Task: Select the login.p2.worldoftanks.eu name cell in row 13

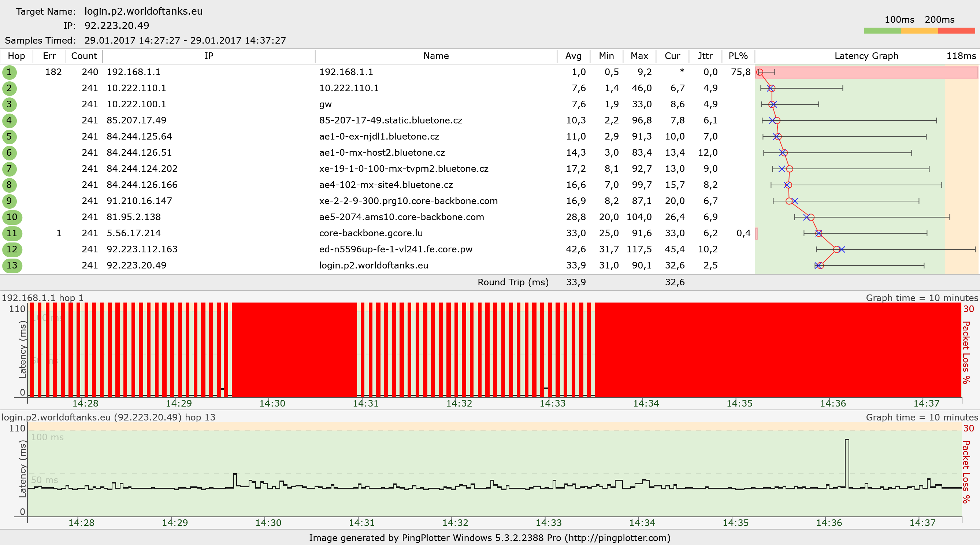Action: [373, 265]
